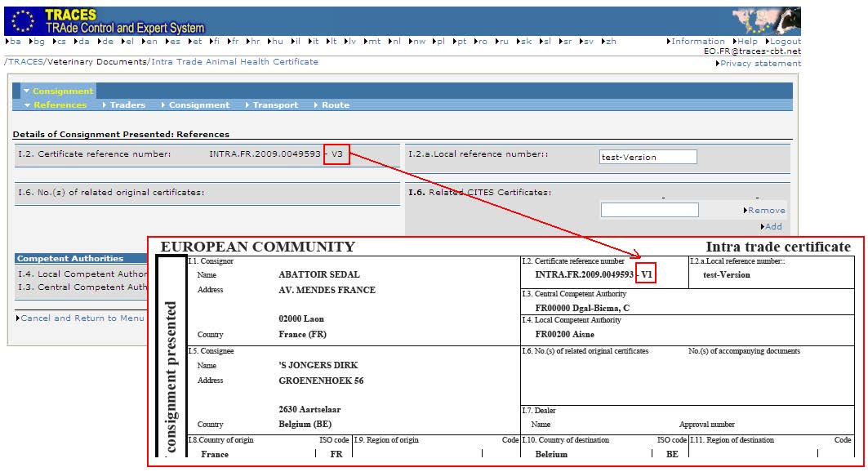Open the Information link

coord(696,42)
